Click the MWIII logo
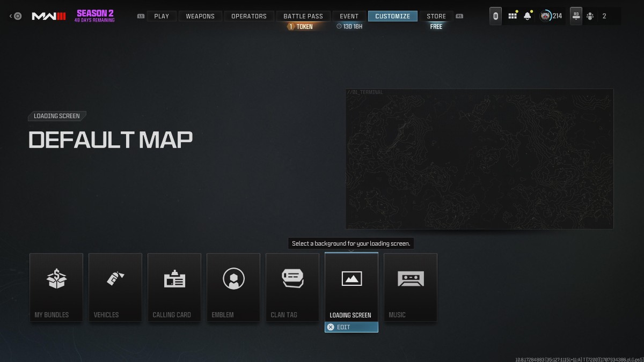Screen dimensions: 644x362 pos(49,16)
